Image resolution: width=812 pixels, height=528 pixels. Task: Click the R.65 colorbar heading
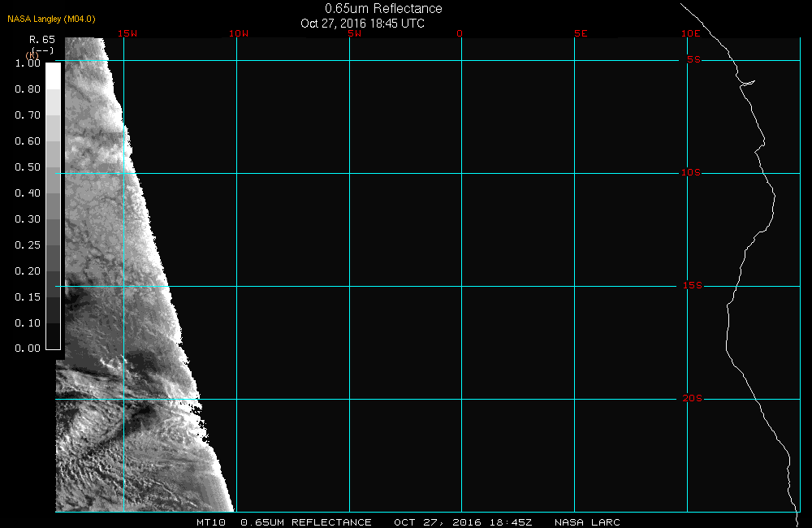coord(42,39)
